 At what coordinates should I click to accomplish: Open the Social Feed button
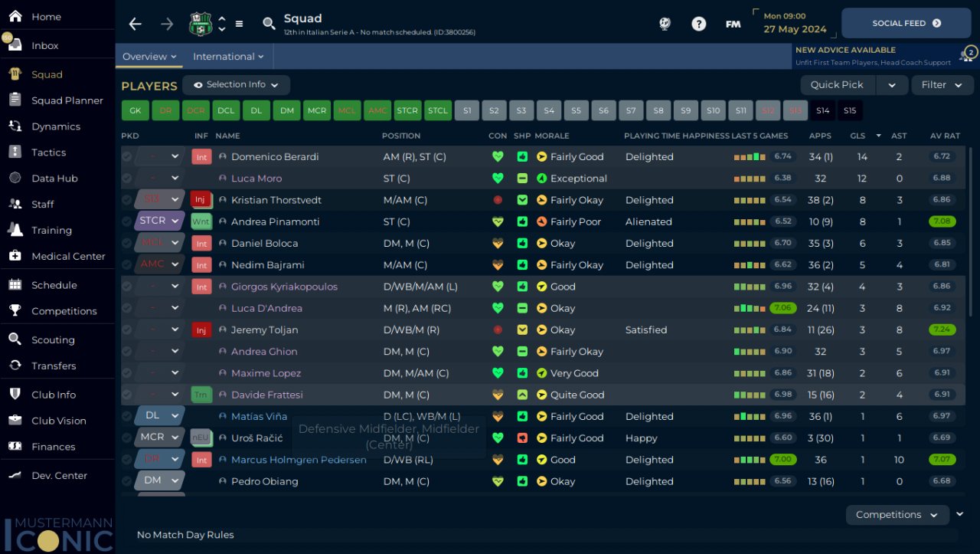pyautogui.click(x=906, y=24)
